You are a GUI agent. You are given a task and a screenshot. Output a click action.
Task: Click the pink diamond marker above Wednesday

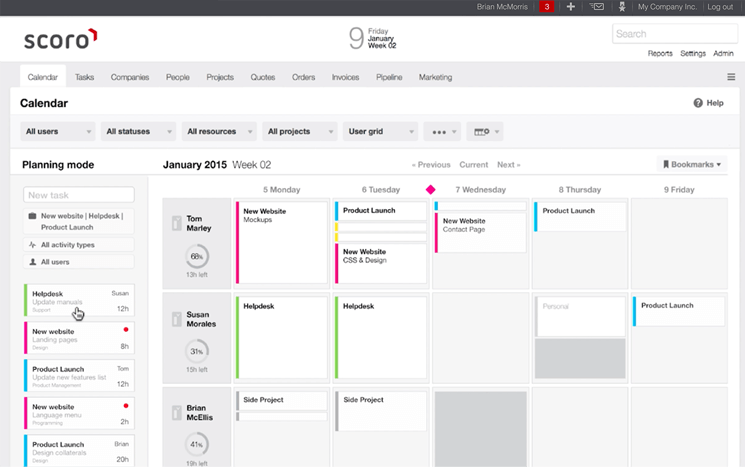[430, 190]
